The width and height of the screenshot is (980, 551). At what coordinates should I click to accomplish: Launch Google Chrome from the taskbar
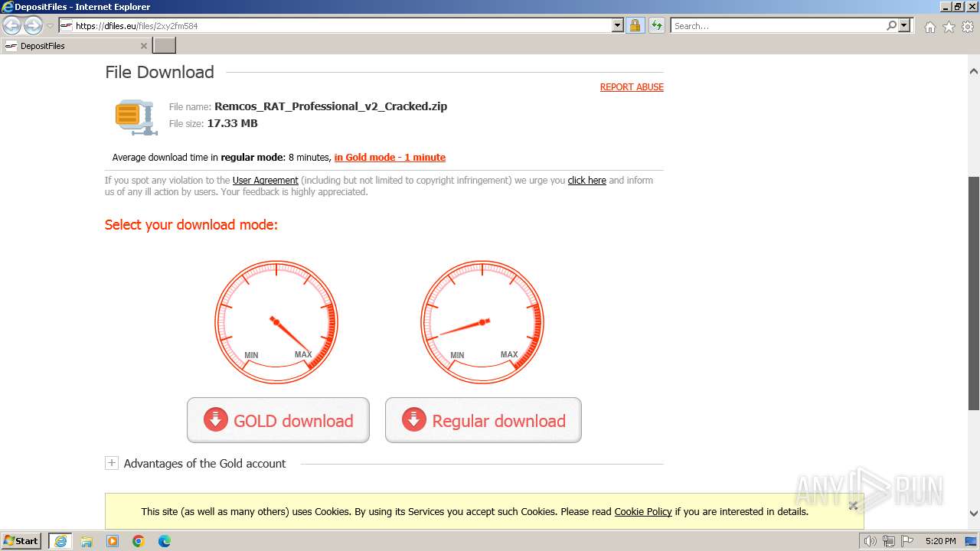139,541
